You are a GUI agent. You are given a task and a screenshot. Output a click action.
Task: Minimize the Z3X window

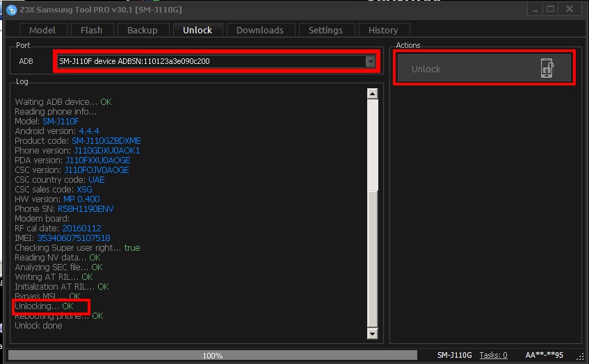point(535,10)
